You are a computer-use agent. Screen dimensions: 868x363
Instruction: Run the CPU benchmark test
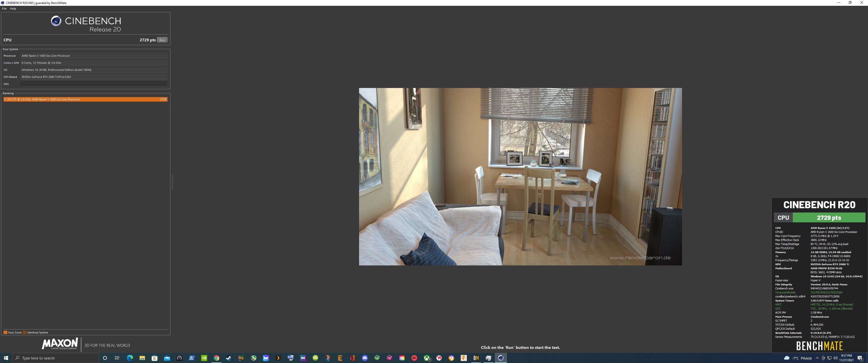click(162, 40)
